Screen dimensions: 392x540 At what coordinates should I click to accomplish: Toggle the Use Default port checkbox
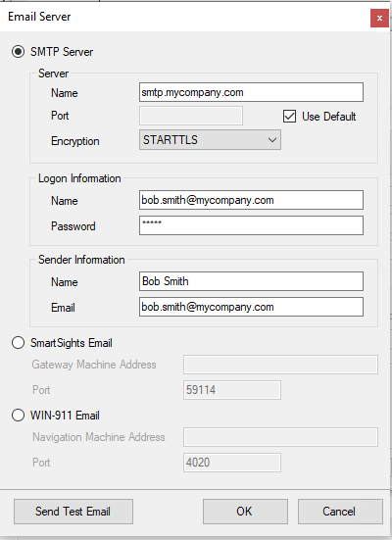click(x=289, y=116)
